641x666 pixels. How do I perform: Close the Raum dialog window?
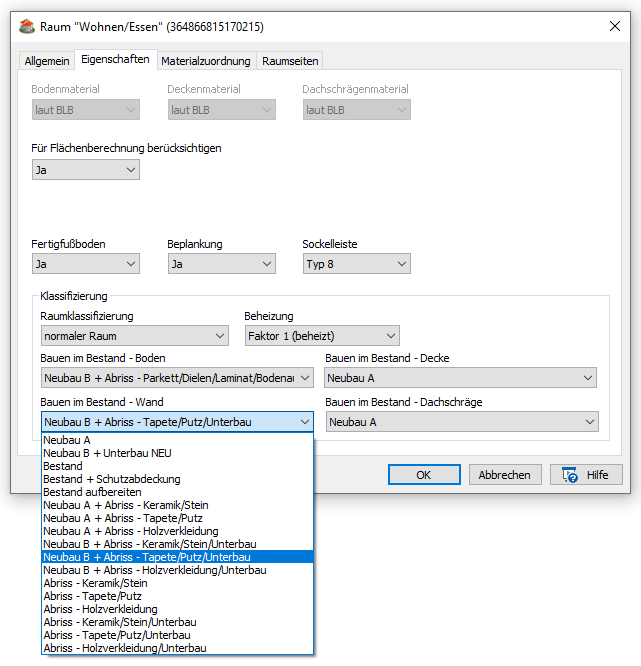(x=612, y=26)
